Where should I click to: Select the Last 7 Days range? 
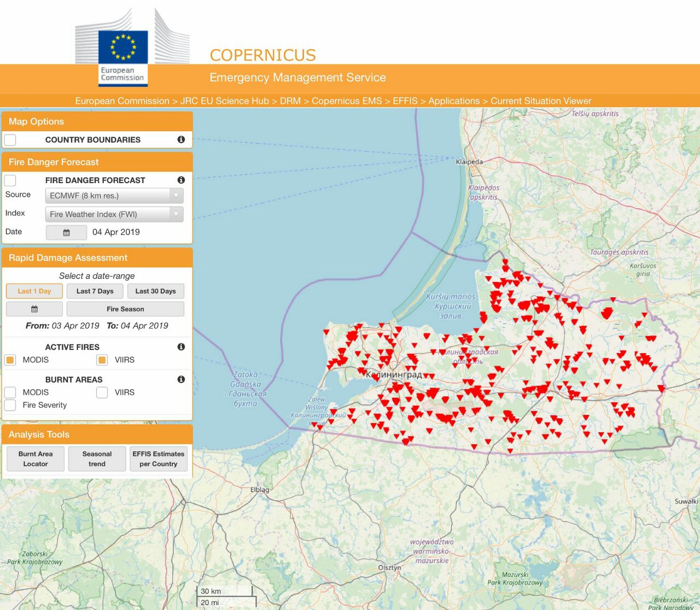[x=95, y=291]
